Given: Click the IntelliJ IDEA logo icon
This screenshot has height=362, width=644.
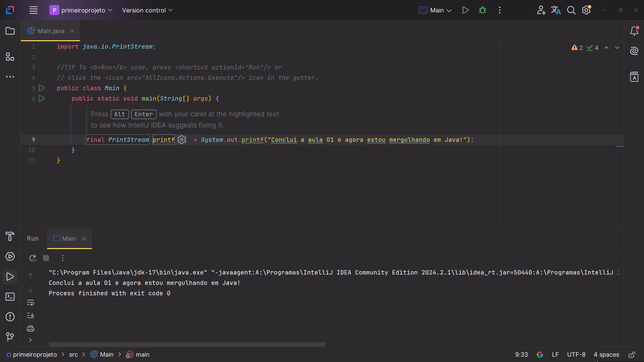Looking at the screenshot, I should (10, 10).
